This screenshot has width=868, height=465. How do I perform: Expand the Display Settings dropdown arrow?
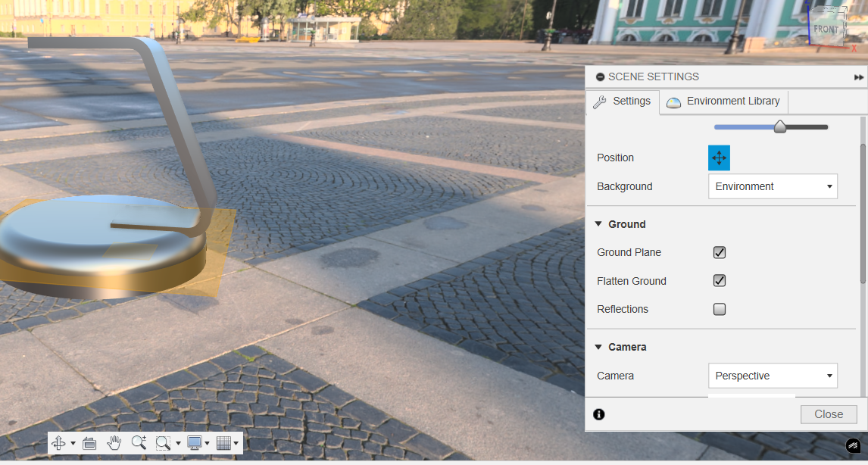tap(207, 443)
